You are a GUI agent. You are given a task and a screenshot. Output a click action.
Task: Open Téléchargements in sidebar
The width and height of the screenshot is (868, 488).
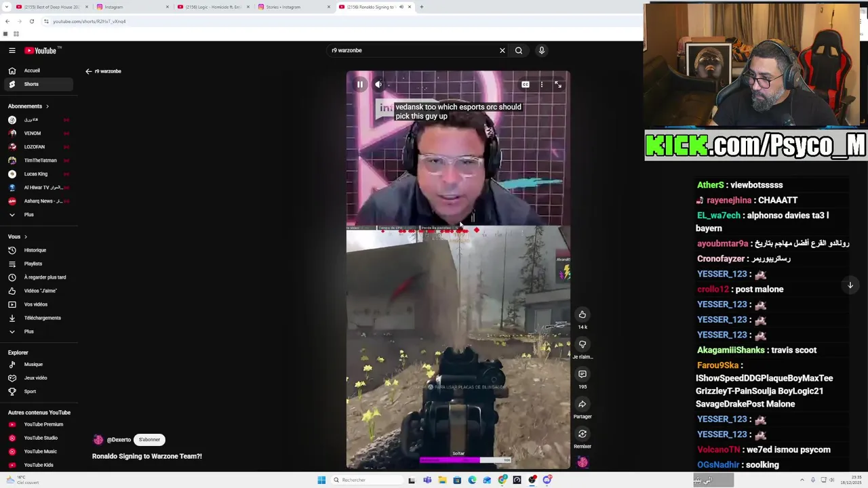pyautogui.click(x=38, y=318)
